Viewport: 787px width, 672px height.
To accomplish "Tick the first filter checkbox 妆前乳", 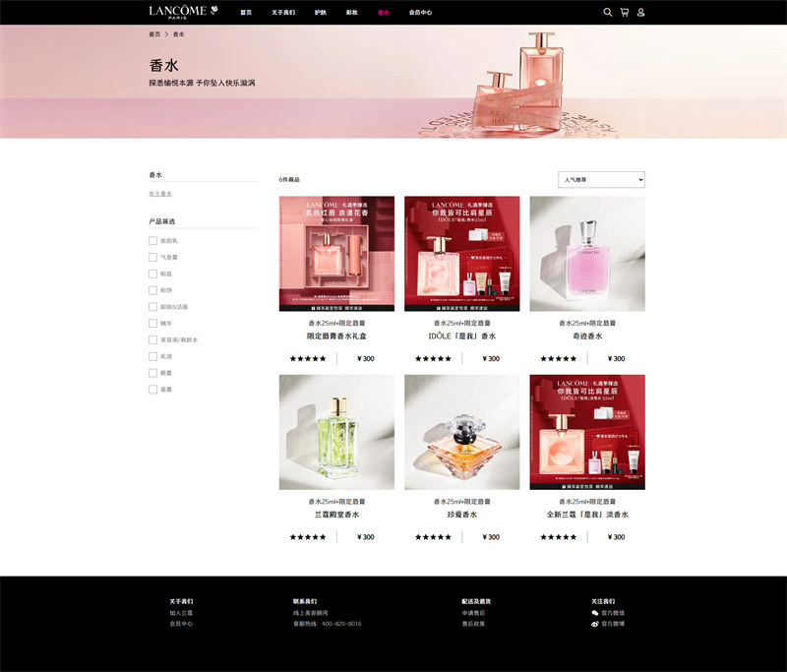I will tap(153, 241).
